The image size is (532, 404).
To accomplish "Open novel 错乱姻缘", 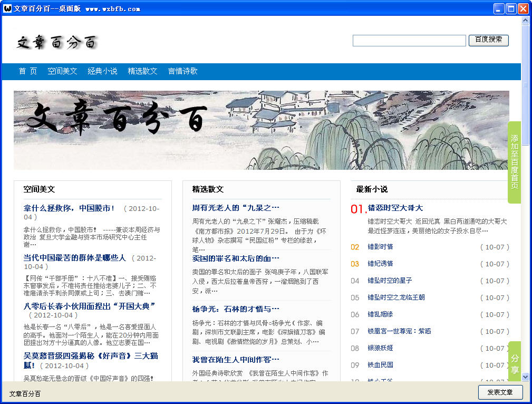I will [380, 314].
